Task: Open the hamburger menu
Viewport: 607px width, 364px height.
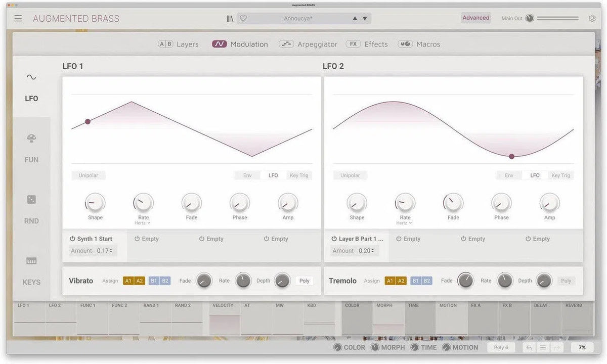Action: (x=18, y=18)
